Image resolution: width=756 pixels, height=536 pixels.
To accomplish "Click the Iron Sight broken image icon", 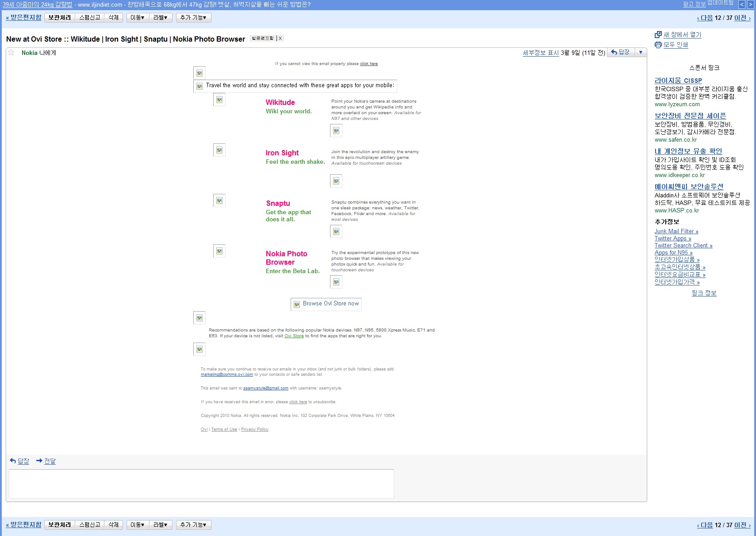I will pyautogui.click(x=219, y=150).
